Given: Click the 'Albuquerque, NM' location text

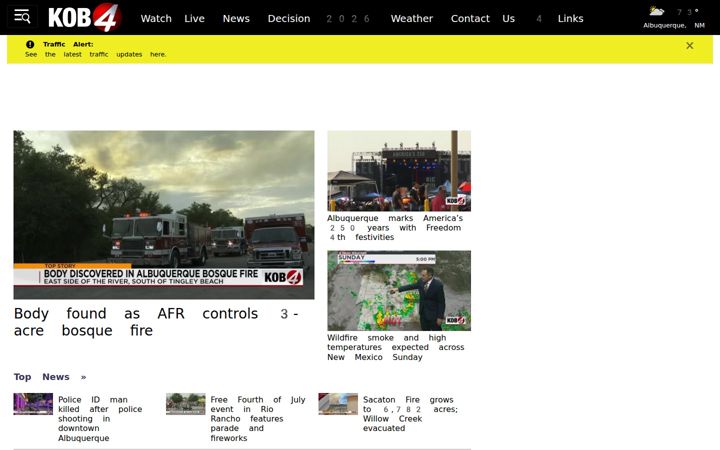Looking at the screenshot, I should tap(674, 26).
